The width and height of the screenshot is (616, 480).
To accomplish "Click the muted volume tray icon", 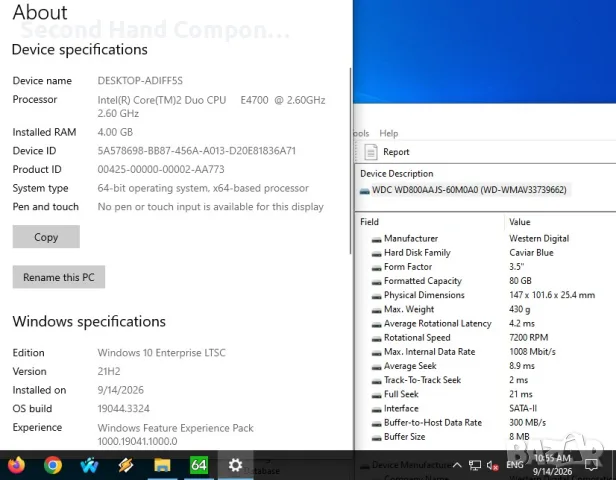I will (x=492, y=466).
